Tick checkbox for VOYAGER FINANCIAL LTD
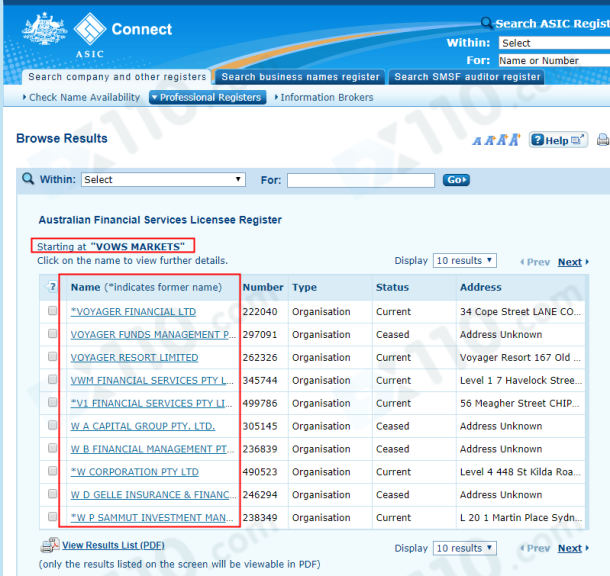The width and height of the screenshot is (610, 576). click(52, 311)
